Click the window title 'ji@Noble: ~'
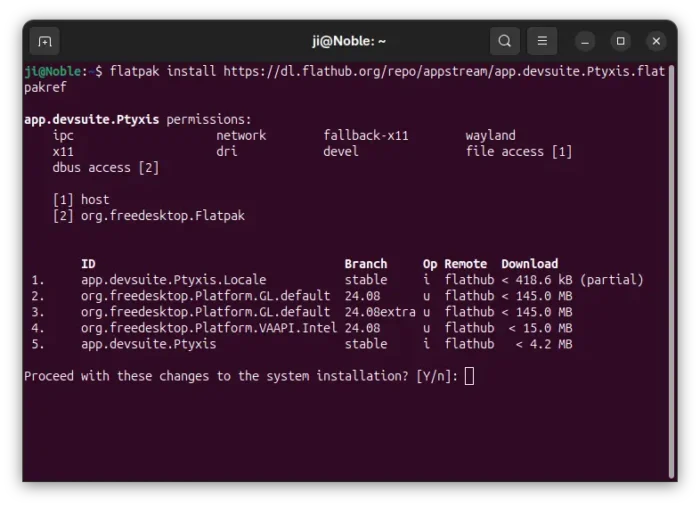 pyautogui.click(x=349, y=41)
